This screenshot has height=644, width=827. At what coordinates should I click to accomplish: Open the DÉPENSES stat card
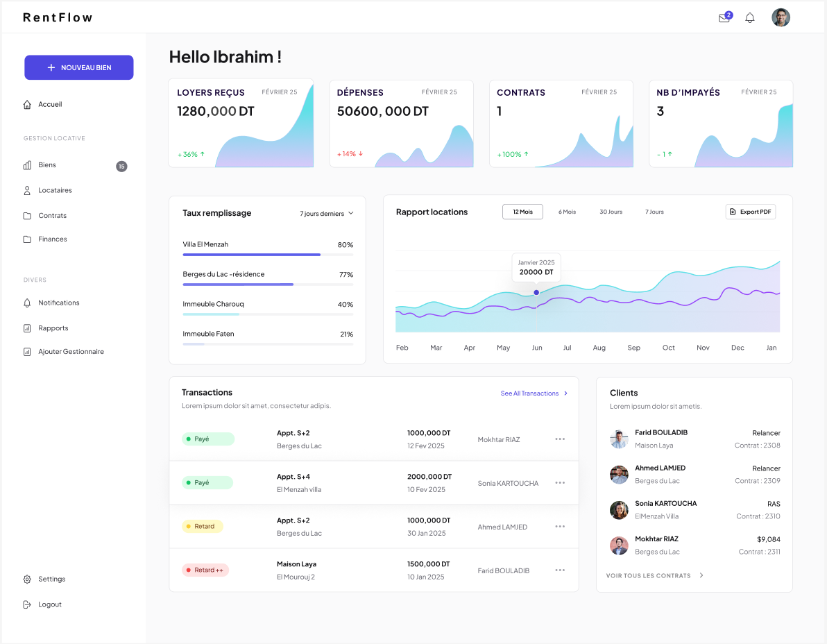point(402,124)
